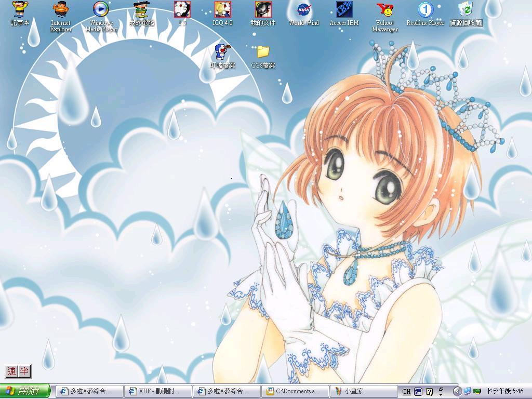The height and width of the screenshot is (399, 532).
Task: Switch to the 小畫家 Paint taskbar button
Action: click(x=363, y=391)
